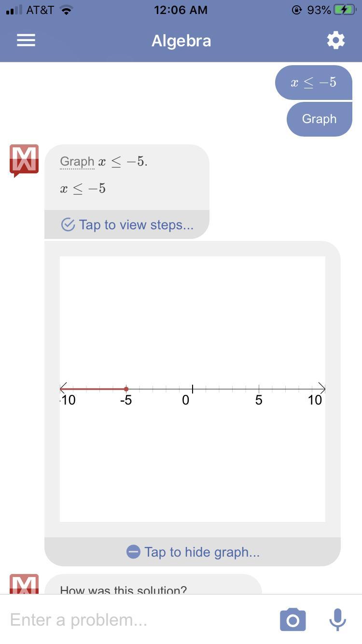Tap the underlined Graph glossary term
The height and width of the screenshot is (644, 362).
point(77,162)
